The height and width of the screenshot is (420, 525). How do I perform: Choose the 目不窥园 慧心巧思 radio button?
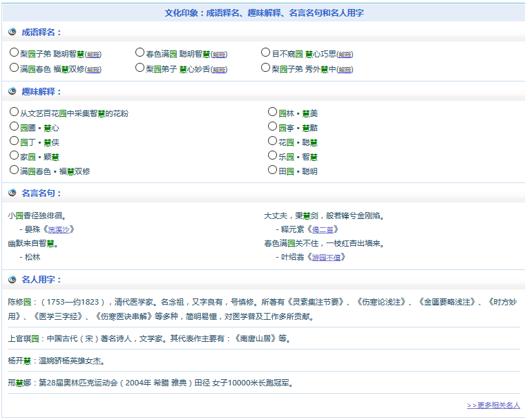point(266,52)
